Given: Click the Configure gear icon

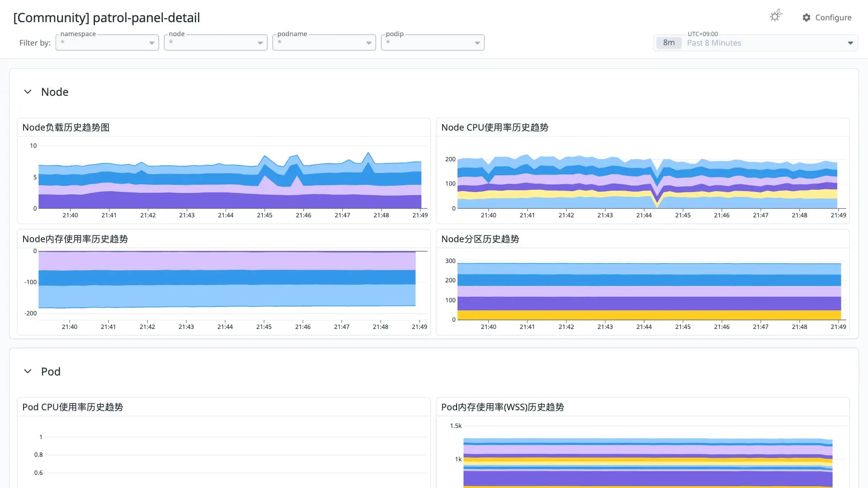Looking at the screenshot, I should click(x=807, y=17).
